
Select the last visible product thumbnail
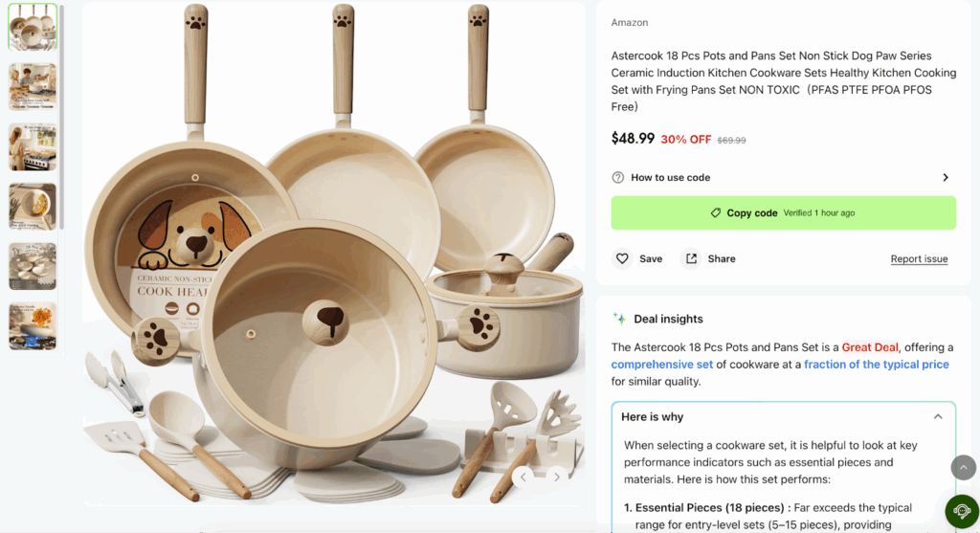pyautogui.click(x=33, y=325)
